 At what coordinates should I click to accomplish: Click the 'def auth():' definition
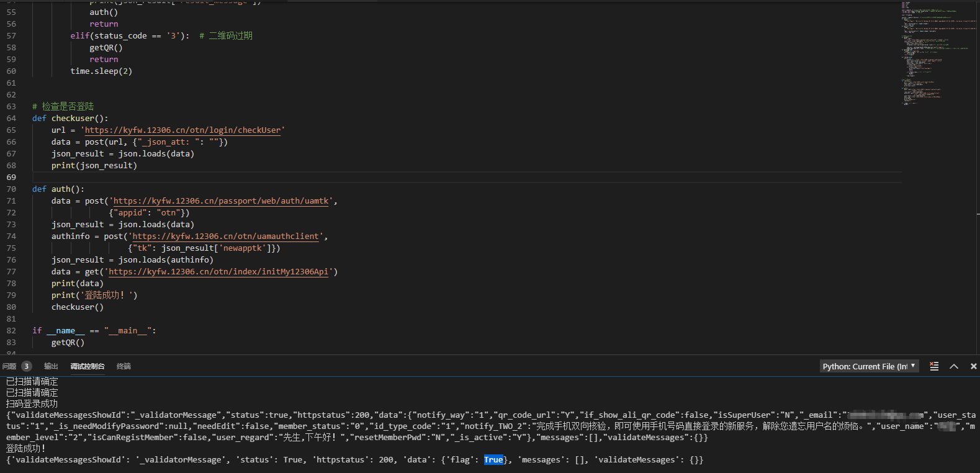[x=58, y=189]
